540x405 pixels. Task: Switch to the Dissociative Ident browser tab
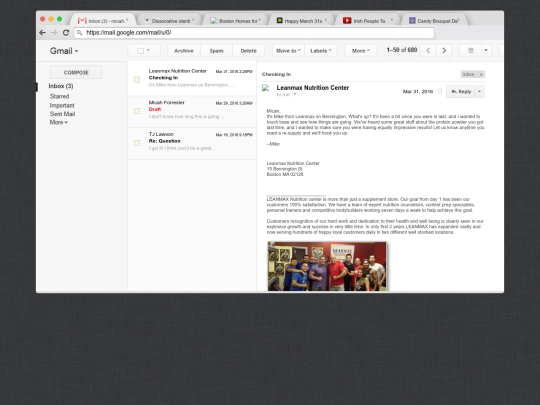point(168,21)
